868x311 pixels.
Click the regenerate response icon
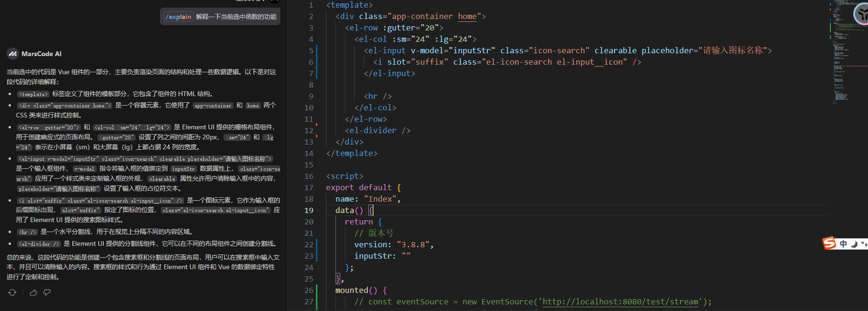pyautogui.click(x=12, y=292)
